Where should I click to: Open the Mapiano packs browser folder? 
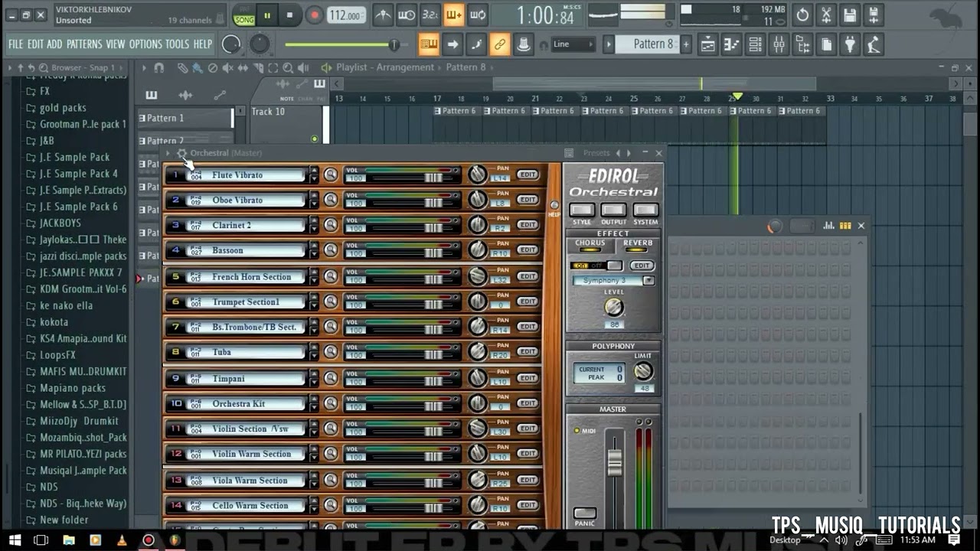point(73,388)
